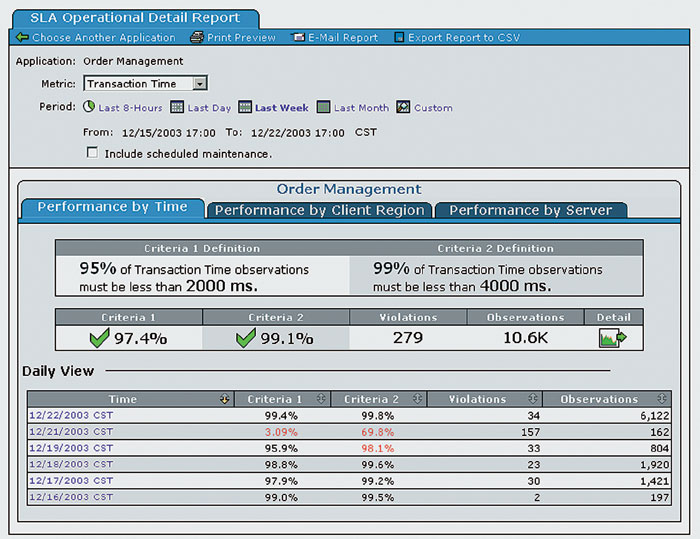
Task: Switch to Performance by Server tab
Action: (x=530, y=210)
